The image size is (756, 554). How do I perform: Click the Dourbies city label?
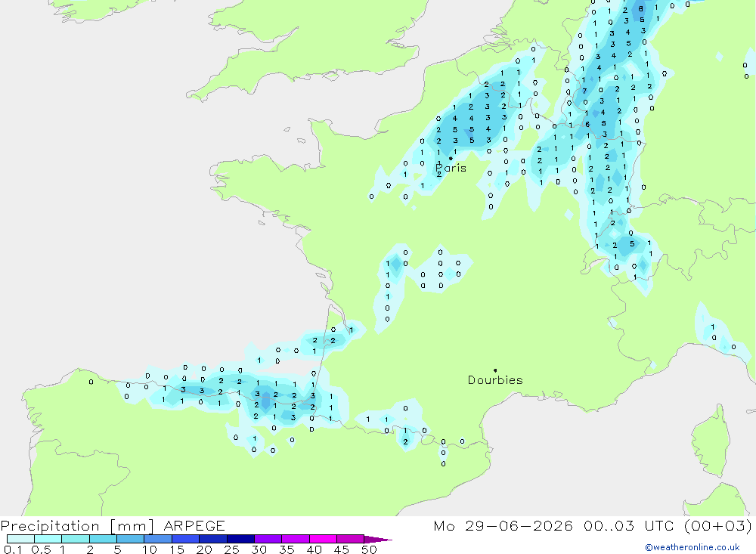coord(495,380)
